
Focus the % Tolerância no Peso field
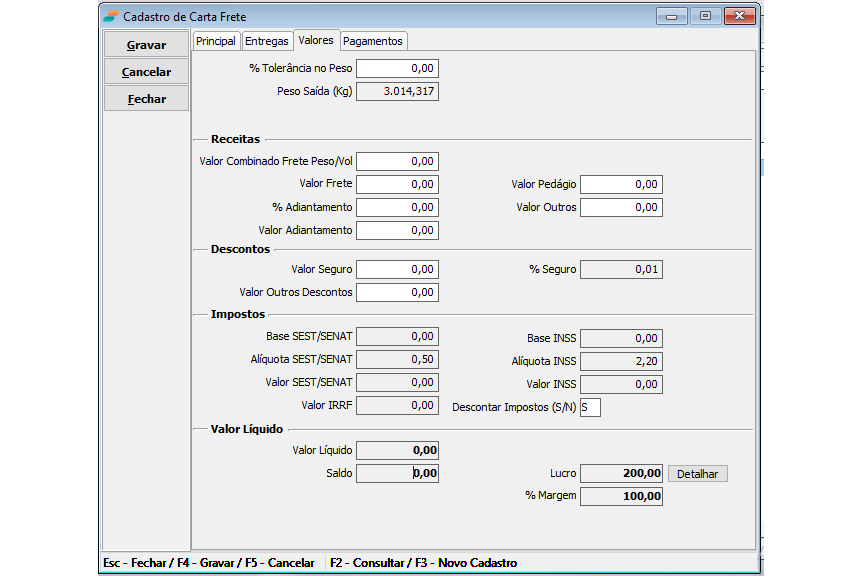coord(397,69)
